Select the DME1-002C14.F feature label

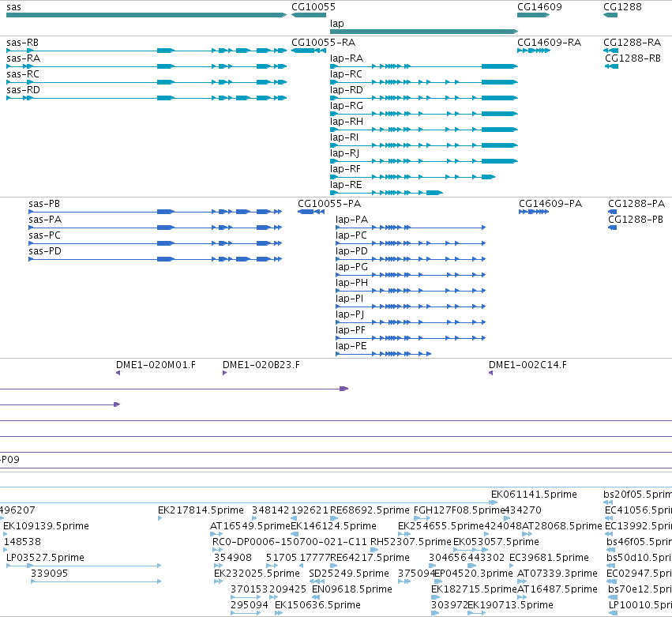(x=527, y=365)
